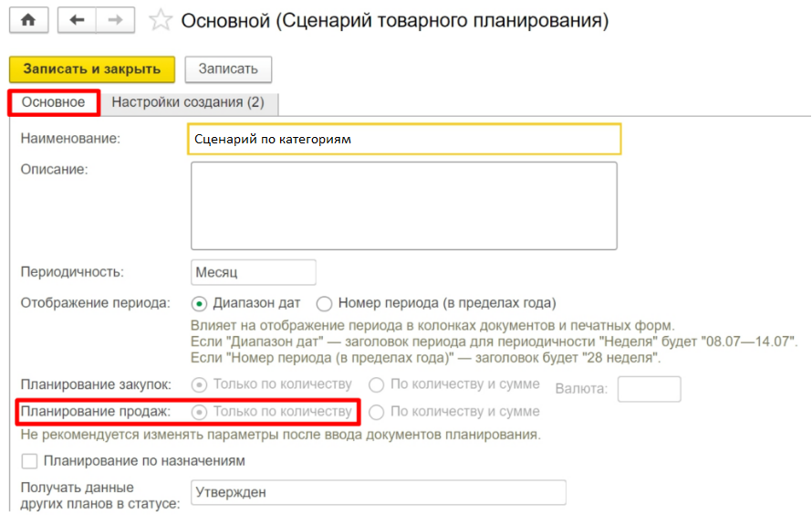
Task: Choose 'По количеству и сумме' for Планирование продаж
Action: [x=375, y=412]
